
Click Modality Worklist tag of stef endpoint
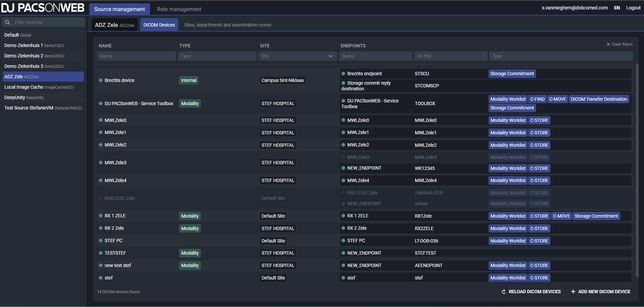click(508, 278)
